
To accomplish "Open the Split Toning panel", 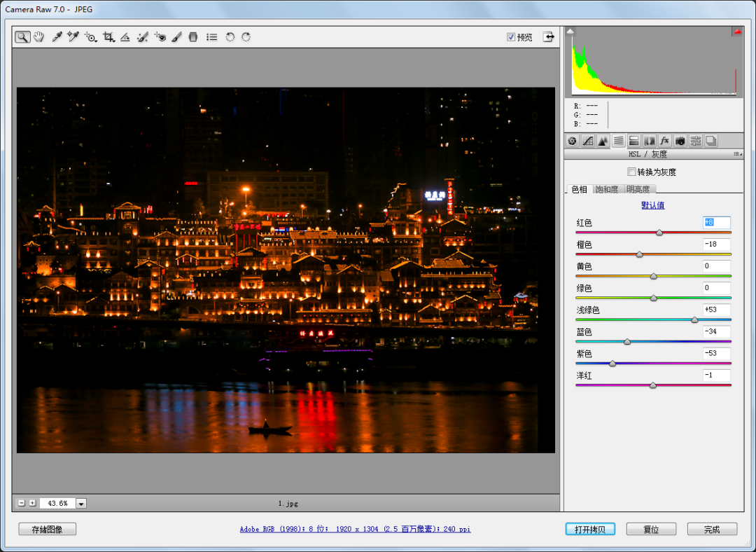I will click(633, 141).
